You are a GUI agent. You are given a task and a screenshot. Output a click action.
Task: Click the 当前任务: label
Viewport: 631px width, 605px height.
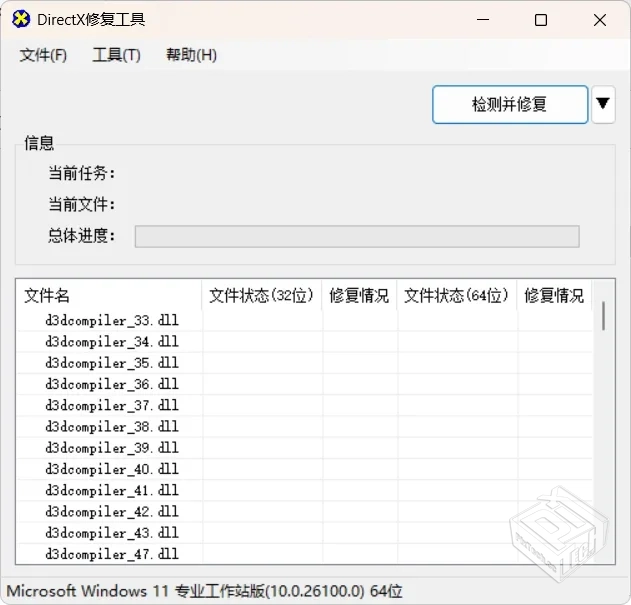click(82, 173)
